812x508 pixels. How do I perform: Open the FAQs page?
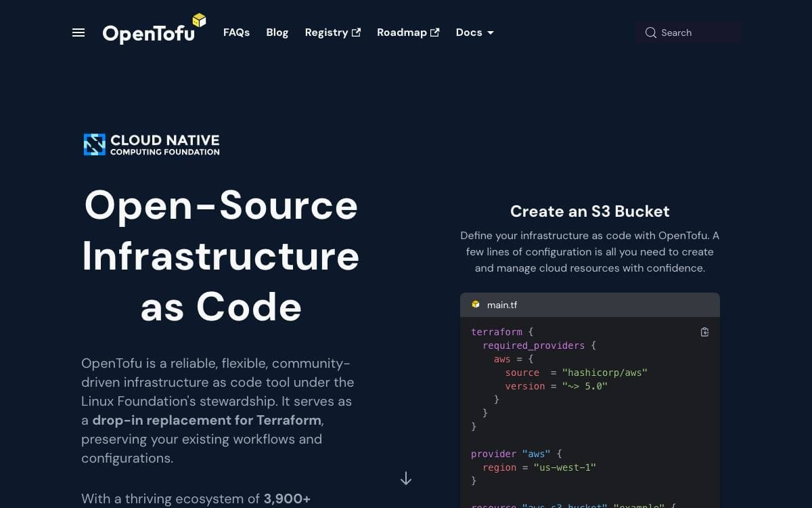pyautogui.click(x=236, y=33)
